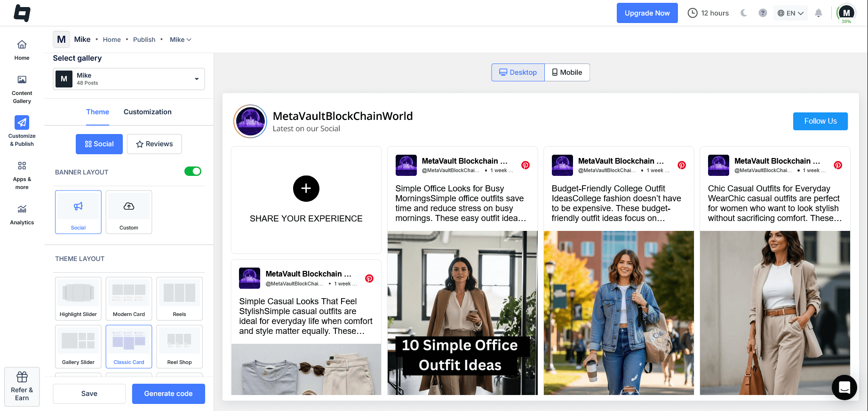Choose Modern Card theme layout
Image resolution: width=868 pixels, height=411 pixels.
point(129,299)
